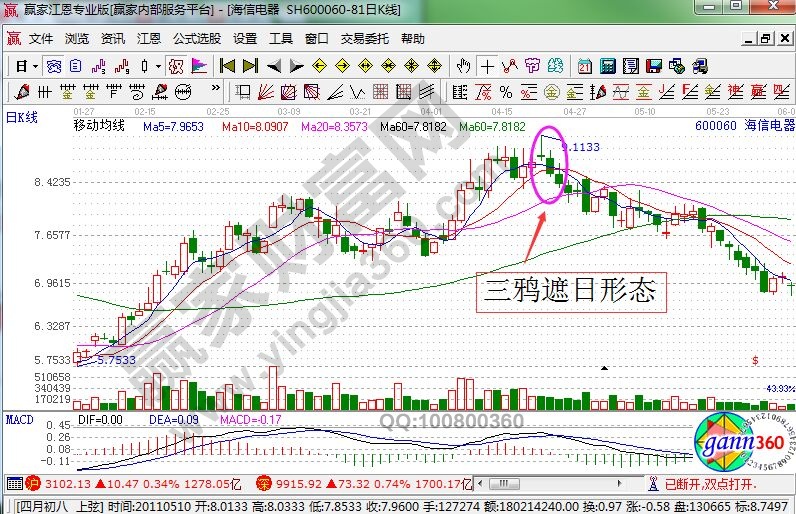
Task: Open the 日 period dropdown arrow
Action: pos(35,66)
